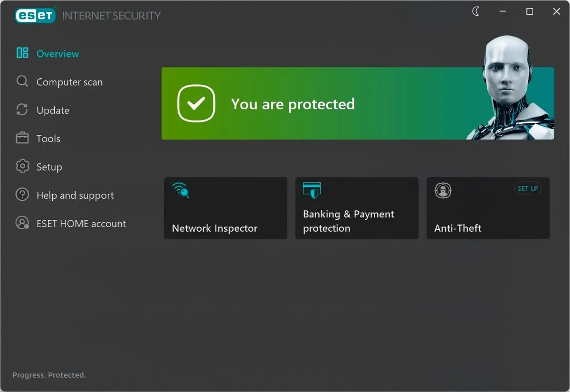Open the Setup menu label
The height and width of the screenshot is (392, 570).
tap(49, 167)
